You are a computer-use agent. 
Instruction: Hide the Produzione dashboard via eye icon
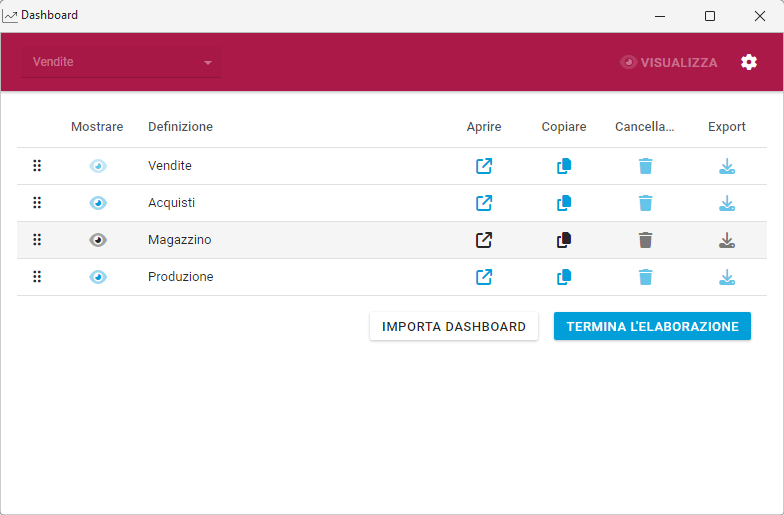pyautogui.click(x=97, y=277)
